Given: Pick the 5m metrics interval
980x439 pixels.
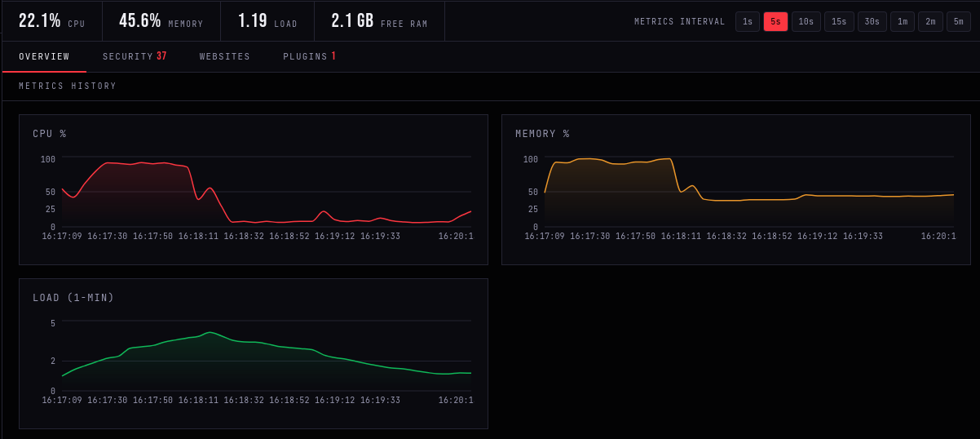Looking at the screenshot, I should 959,22.
